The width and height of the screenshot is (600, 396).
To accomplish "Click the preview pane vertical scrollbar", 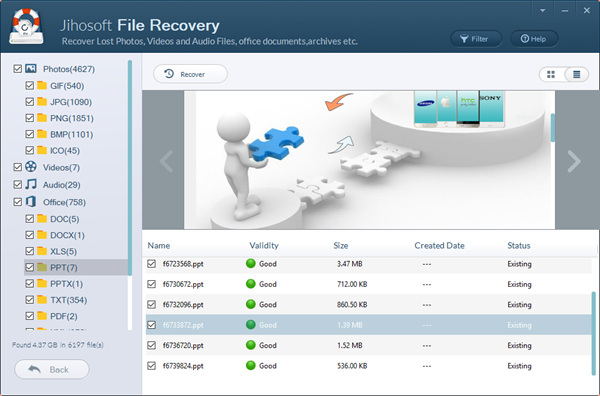I will pyautogui.click(x=553, y=127).
